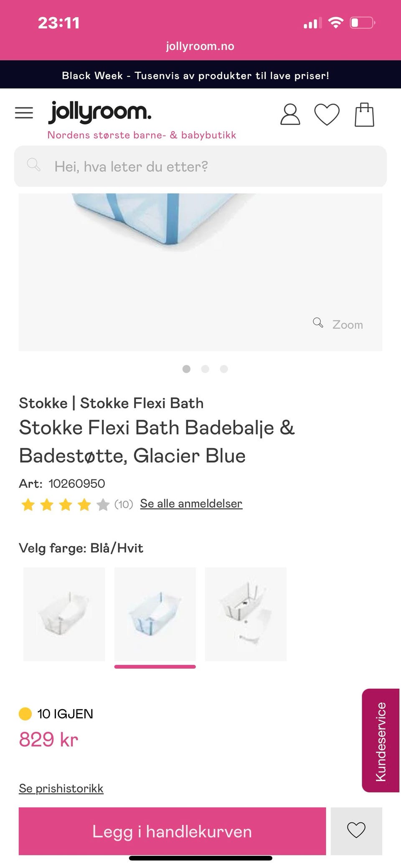Tap the search magnifier icon
The width and height of the screenshot is (401, 868).
point(33,165)
